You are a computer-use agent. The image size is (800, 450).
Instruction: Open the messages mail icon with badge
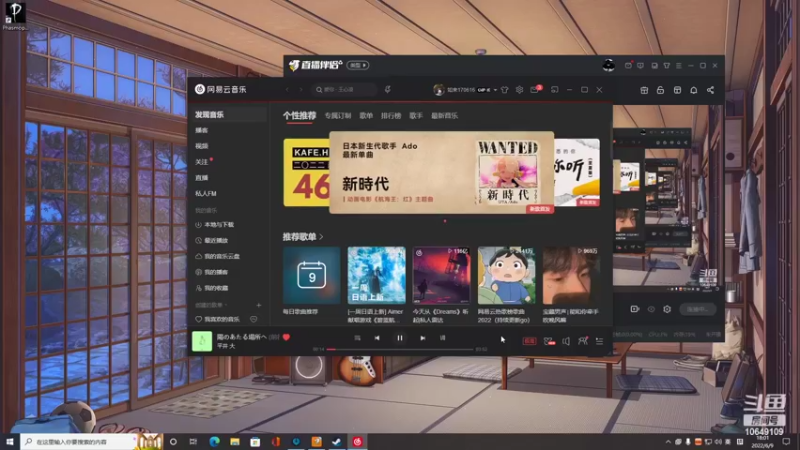[x=535, y=90]
